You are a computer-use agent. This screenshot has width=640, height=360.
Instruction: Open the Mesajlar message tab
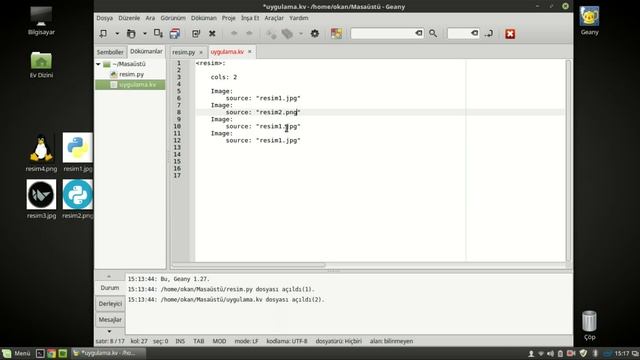click(x=110, y=320)
